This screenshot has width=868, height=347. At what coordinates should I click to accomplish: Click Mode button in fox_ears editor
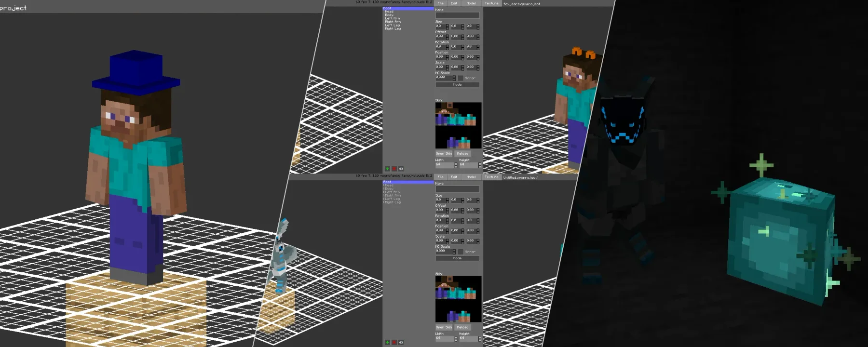pos(457,84)
